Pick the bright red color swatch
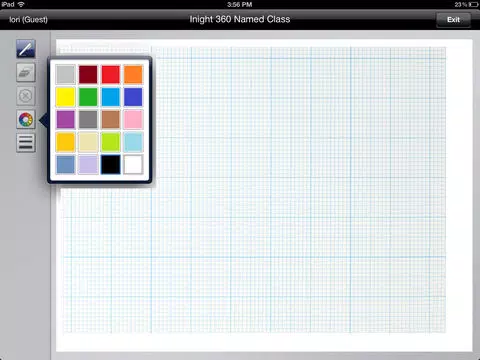 (110, 74)
